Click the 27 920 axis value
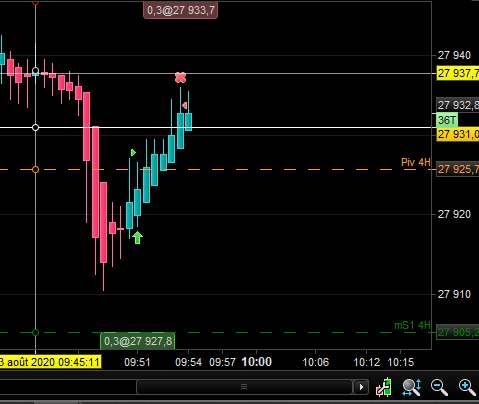Image resolution: width=479 pixels, height=404 pixels. [x=454, y=214]
